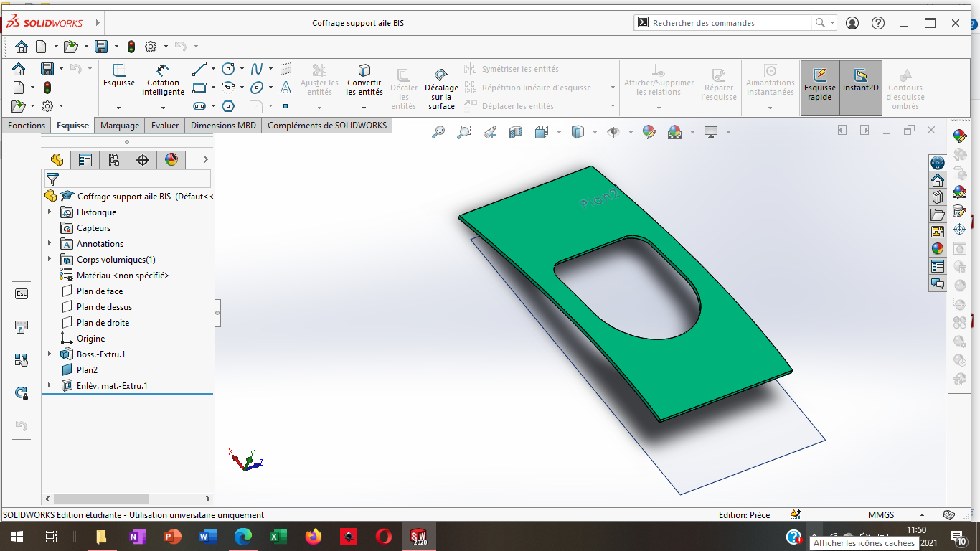Toggle Contours d'esquisse ombrés
Screen dimensions: 980x551
(x=905, y=89)
